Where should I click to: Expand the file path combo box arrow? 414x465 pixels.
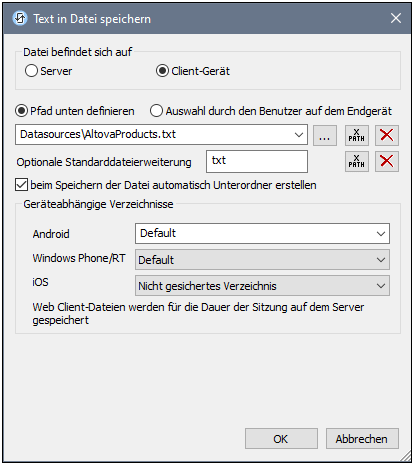299,135
